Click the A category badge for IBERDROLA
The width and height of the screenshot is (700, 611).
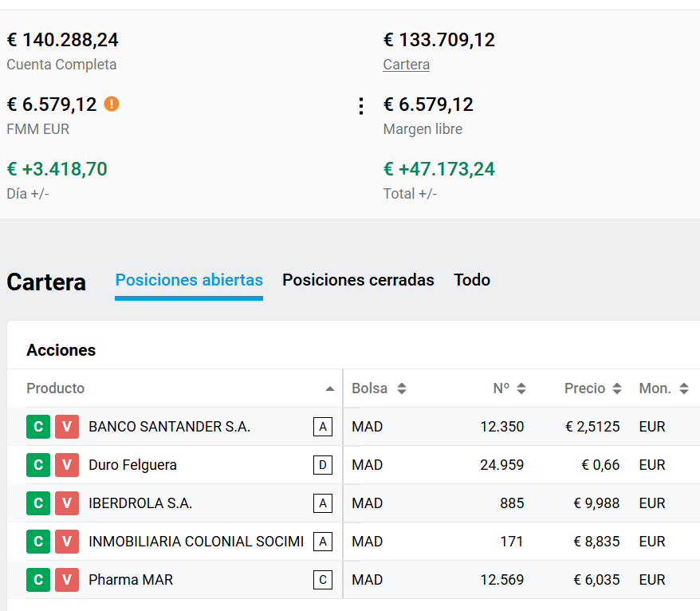323,503
